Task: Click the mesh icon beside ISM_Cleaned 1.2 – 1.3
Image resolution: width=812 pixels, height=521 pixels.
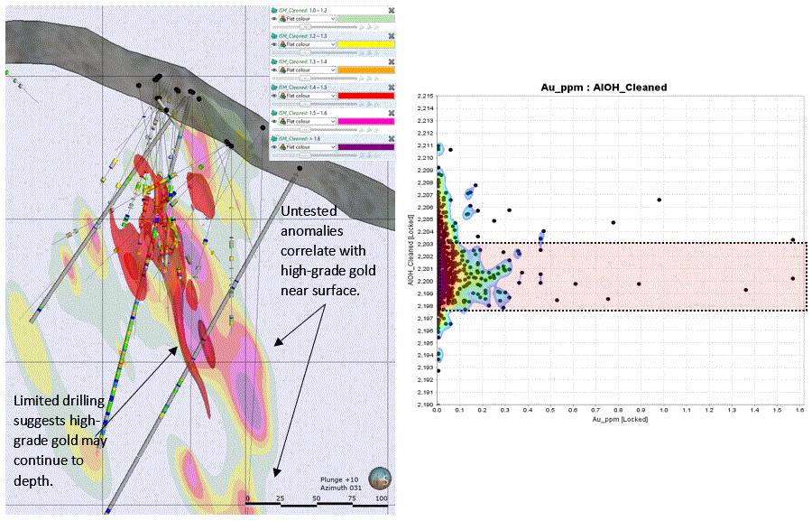Action: coord(284,43)
